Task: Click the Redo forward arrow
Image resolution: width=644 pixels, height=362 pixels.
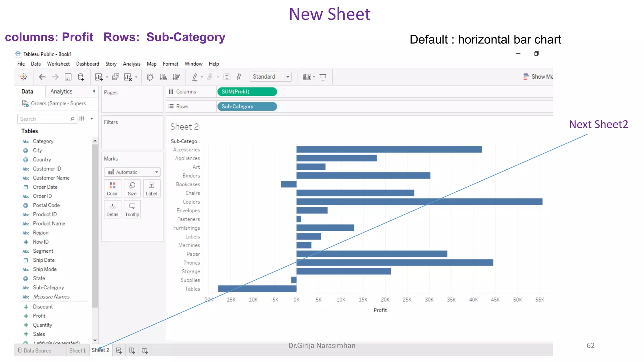Action: (x=55, y=77)
